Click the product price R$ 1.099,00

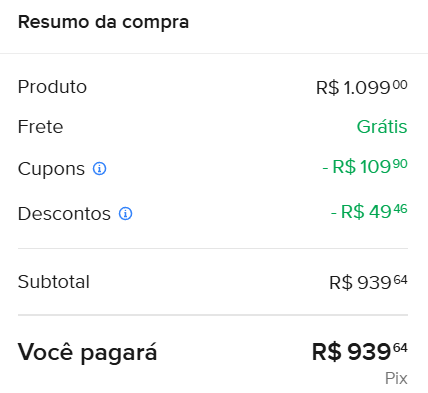pos(362,88)
